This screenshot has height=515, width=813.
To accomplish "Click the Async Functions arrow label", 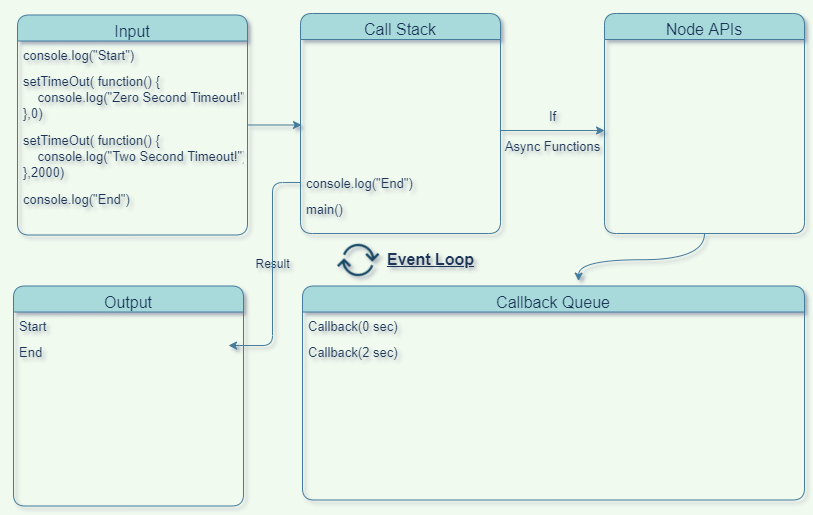I will tap(552, 147).
